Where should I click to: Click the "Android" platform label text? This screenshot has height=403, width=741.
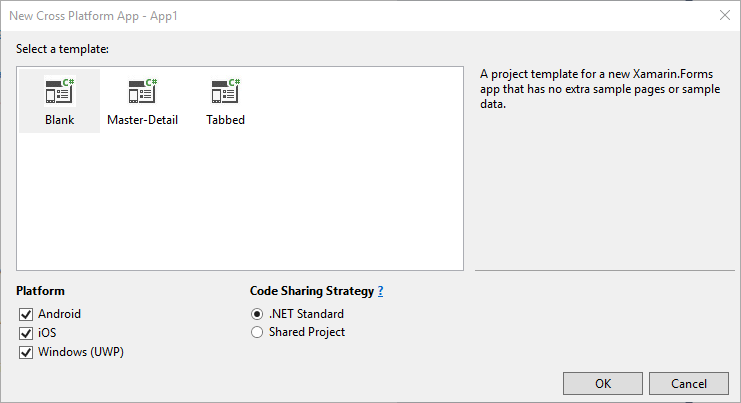pos(60,314)
